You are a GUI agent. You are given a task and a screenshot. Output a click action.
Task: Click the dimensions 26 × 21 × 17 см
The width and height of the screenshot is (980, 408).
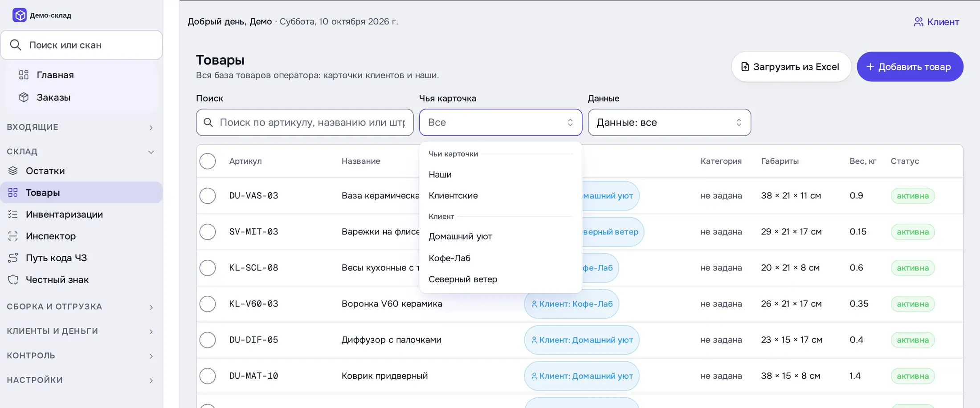click(791, 304)
